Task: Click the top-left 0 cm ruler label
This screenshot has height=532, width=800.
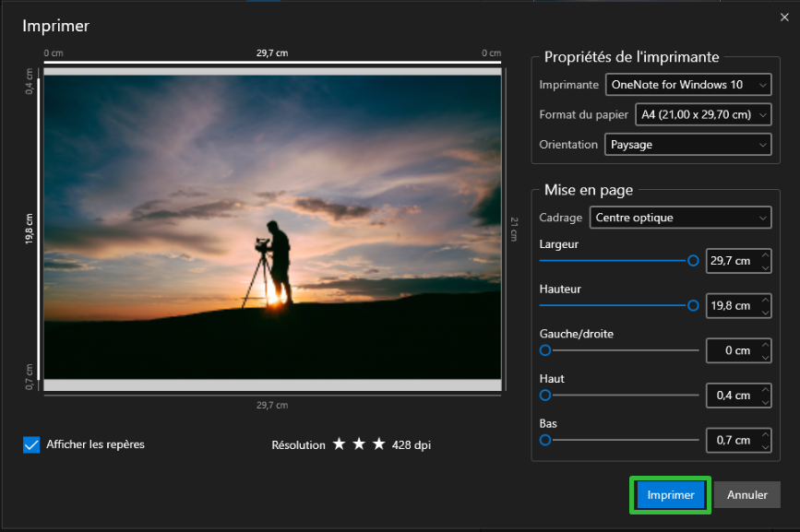Action: point(54,53)
